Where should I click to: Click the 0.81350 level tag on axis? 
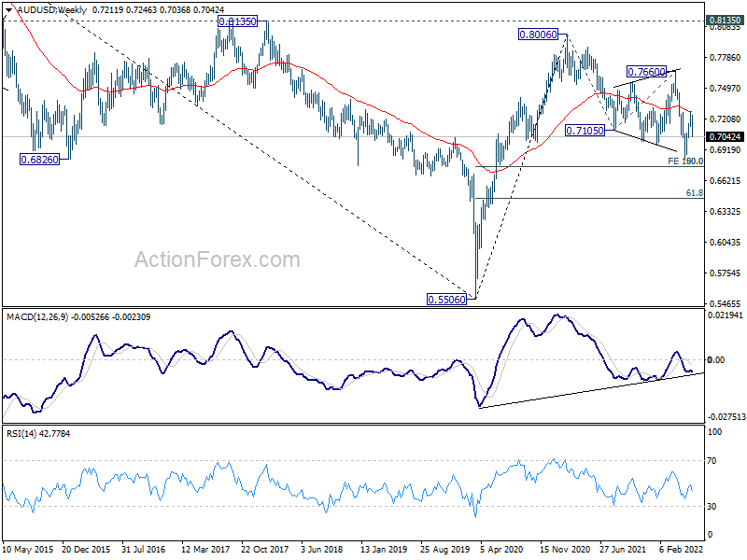click(x=726, y=21)
